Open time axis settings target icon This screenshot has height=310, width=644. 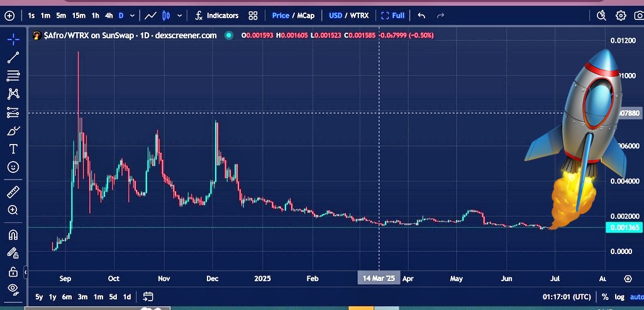[628, 279]
